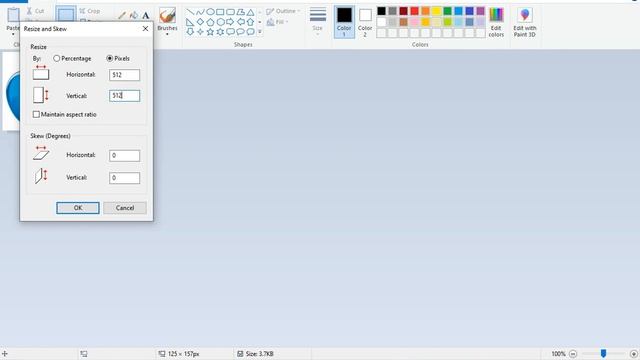Click Edit with Paint 3D
The height and width of the screenshot is (360, 640).
tap(524, 22)
